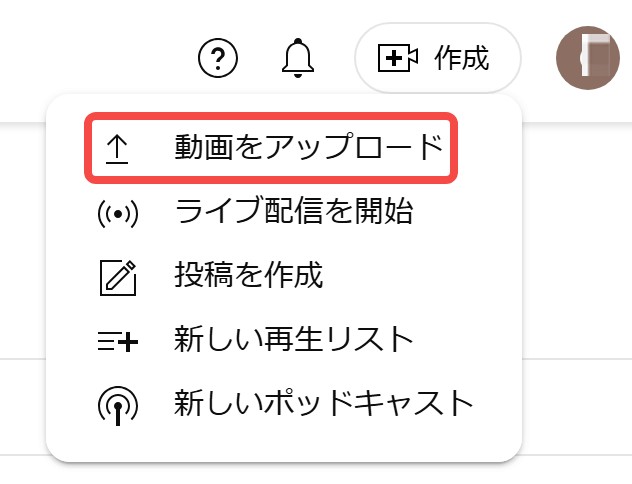Choose ライブ配信を開始 menu item
632x484 pixels.
293,212
